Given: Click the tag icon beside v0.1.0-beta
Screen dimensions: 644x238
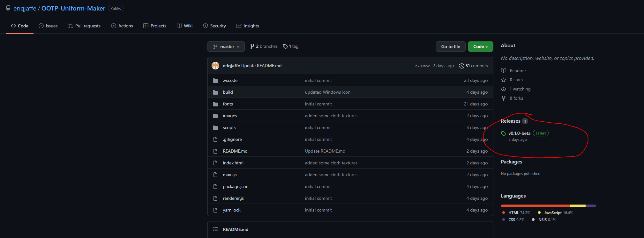Looking at the screenshot, I should tap(504, 133).
